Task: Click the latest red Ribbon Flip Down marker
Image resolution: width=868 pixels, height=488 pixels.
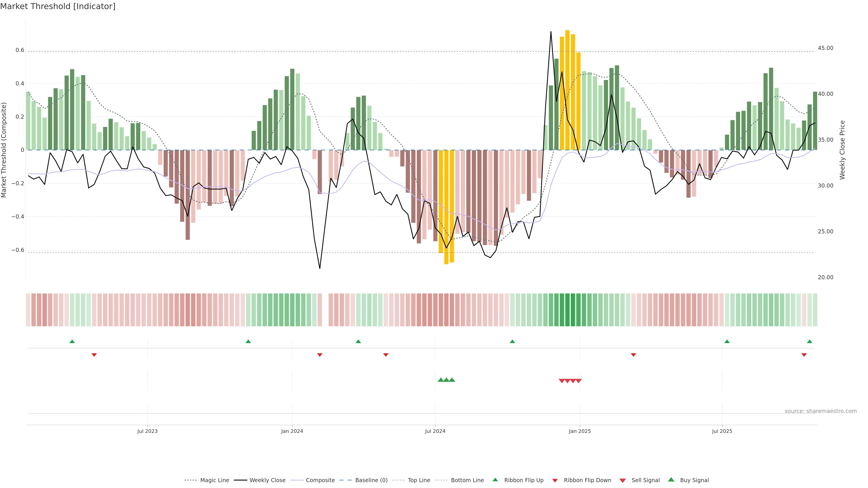Action: click(x=804, y=355)
